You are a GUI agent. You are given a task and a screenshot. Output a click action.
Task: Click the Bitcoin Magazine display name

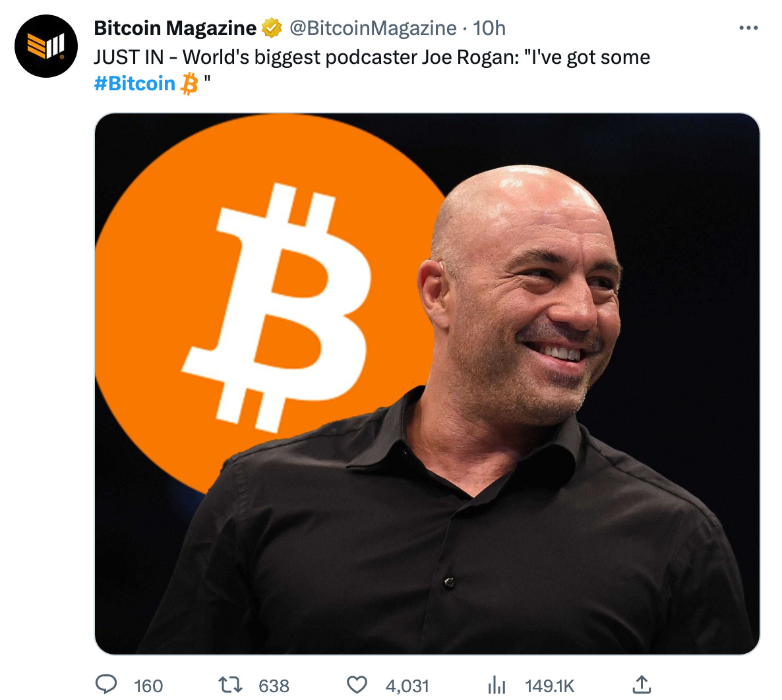coord(175,28)
